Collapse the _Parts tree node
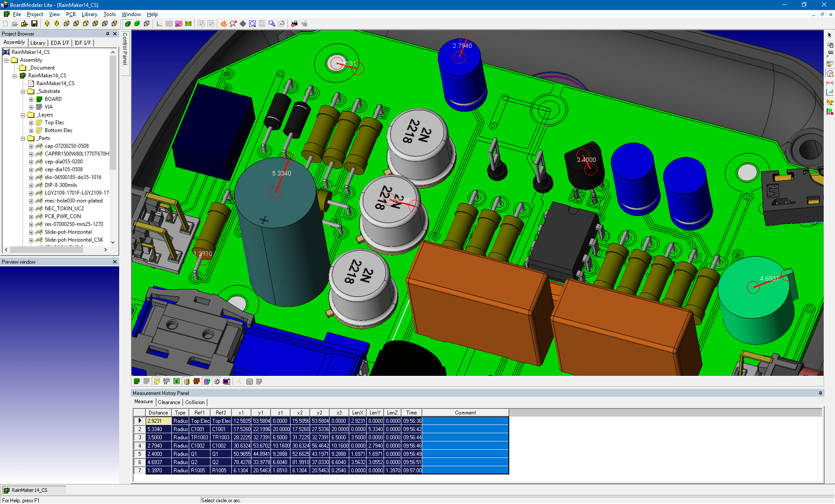 (x=23, y=138)
